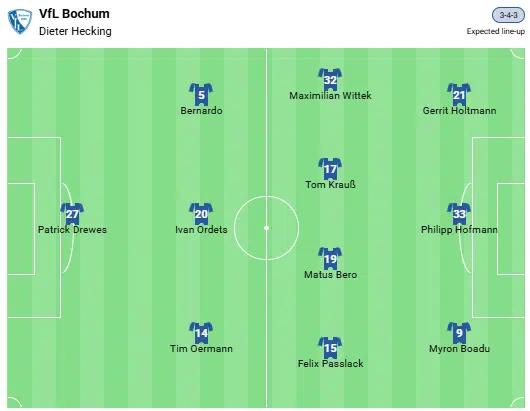530x411 pixels.
Task: Select Maximilian Wittek's number 32 jersey
Action: [330, 79]
